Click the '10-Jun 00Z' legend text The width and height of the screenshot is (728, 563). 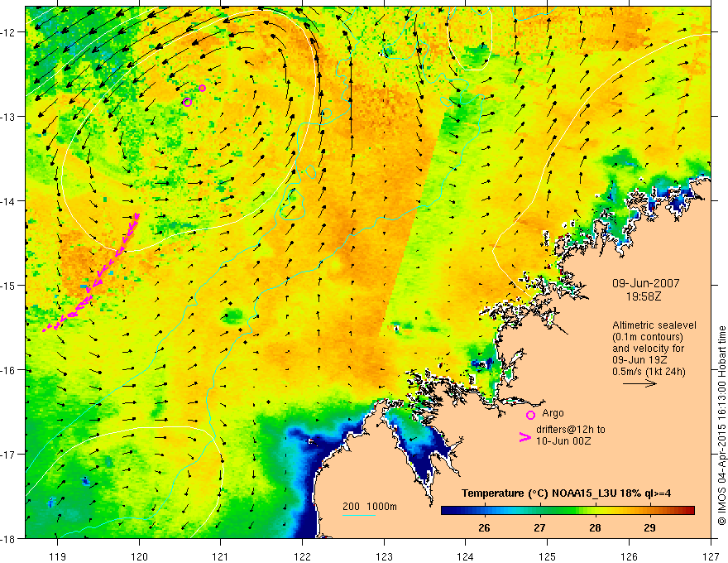click(x=563, y=440)
